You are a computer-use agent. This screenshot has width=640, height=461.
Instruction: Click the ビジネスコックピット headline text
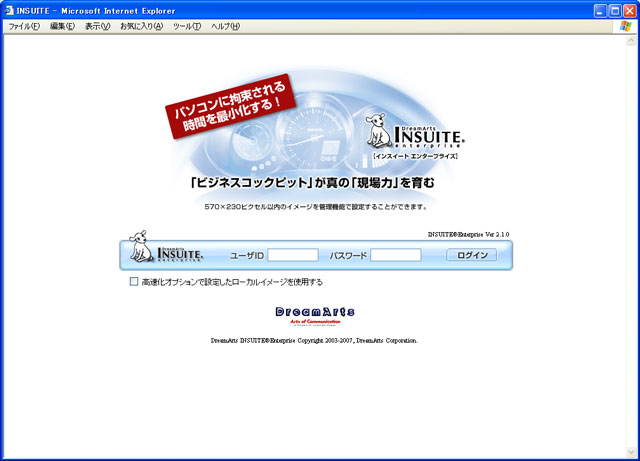pos(313,183)
